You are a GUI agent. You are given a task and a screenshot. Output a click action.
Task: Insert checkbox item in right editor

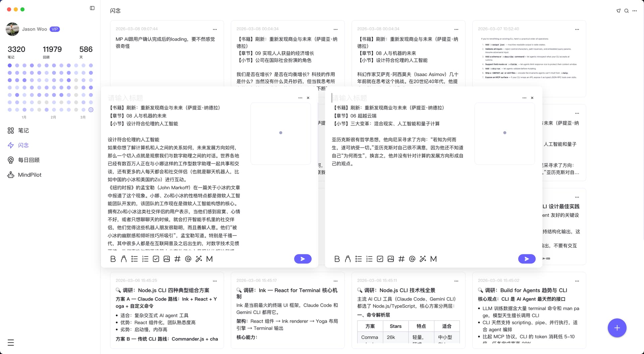click(x=380, y=259)
